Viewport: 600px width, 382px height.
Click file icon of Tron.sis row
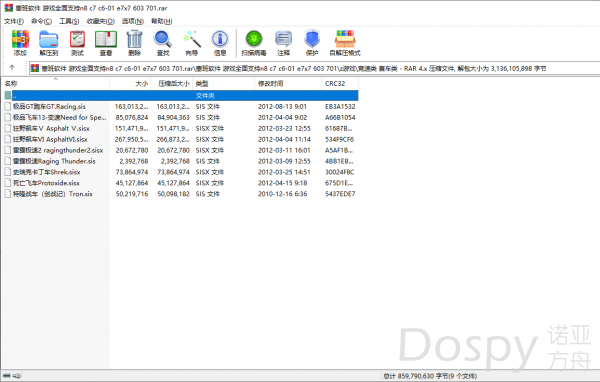(x=8, y=194)
